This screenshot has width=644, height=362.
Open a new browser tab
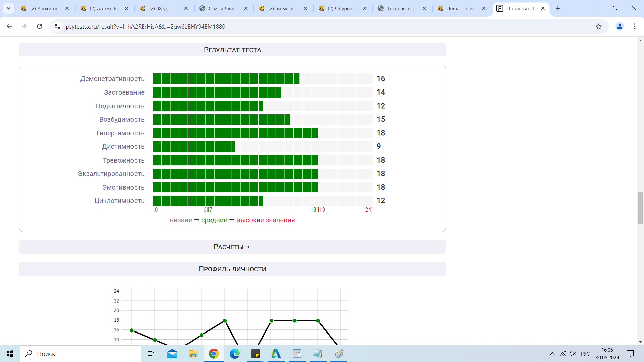click(x=558, y=8)
